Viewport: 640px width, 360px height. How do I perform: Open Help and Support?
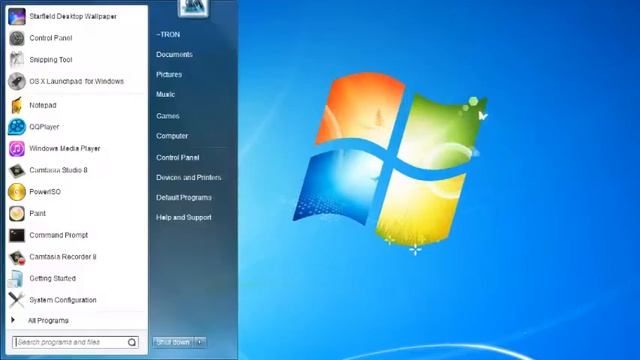click(x=184, y=218)
